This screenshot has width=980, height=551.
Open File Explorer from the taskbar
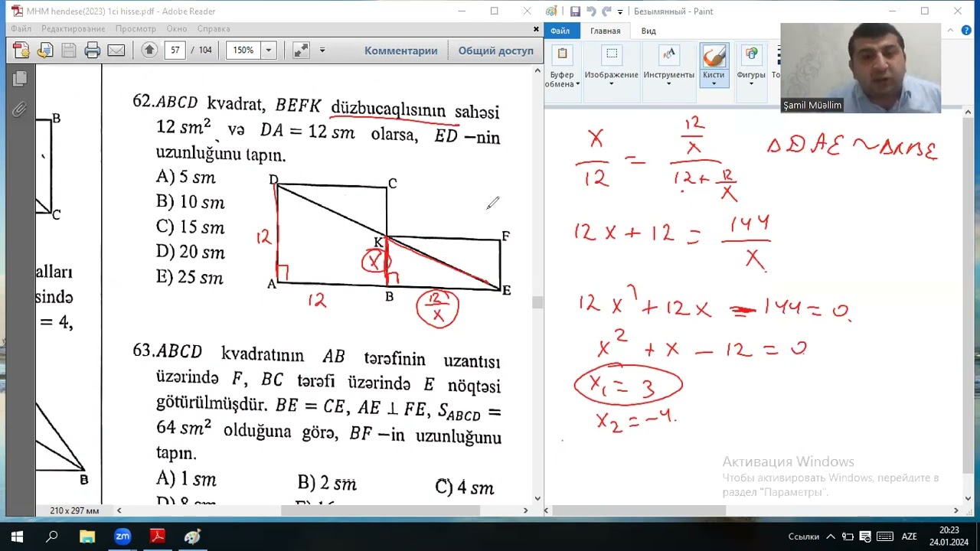point(87,536)
